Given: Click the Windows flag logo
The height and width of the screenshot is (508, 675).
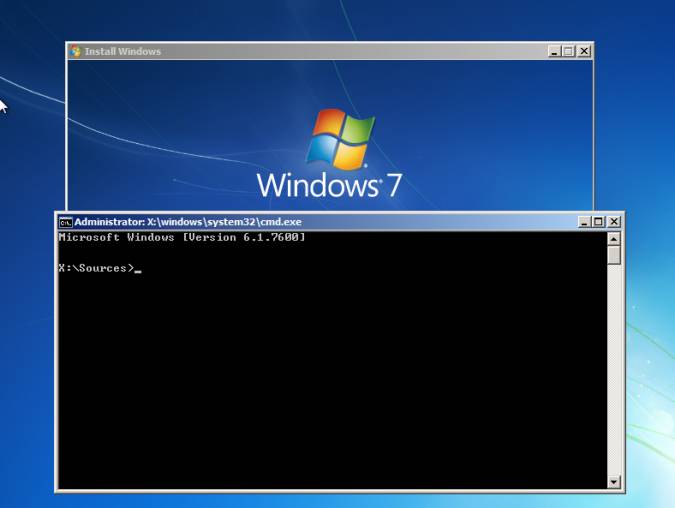Looking at the screenshot, I should (339, 138).
